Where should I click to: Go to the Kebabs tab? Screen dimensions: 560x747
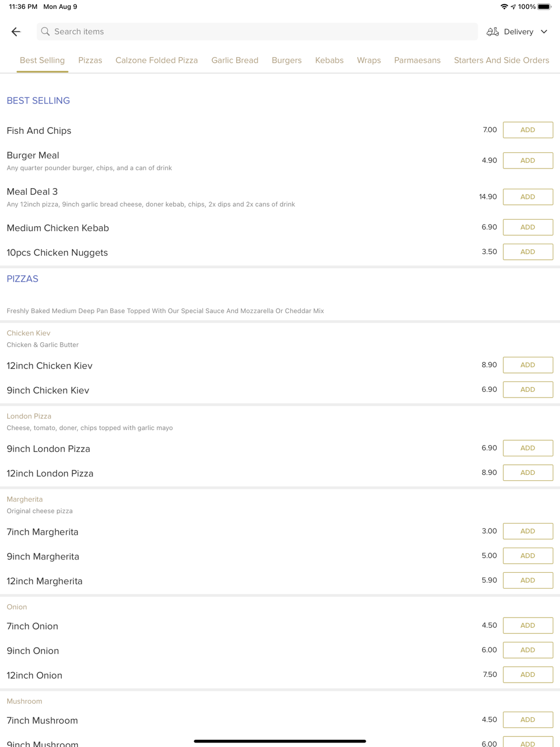pyautogui.click(x=329, y=60)
